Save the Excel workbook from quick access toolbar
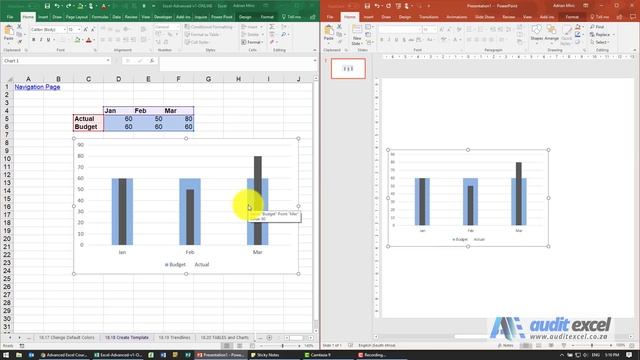The width and height of the screenshot is (640, 360). 47,6
